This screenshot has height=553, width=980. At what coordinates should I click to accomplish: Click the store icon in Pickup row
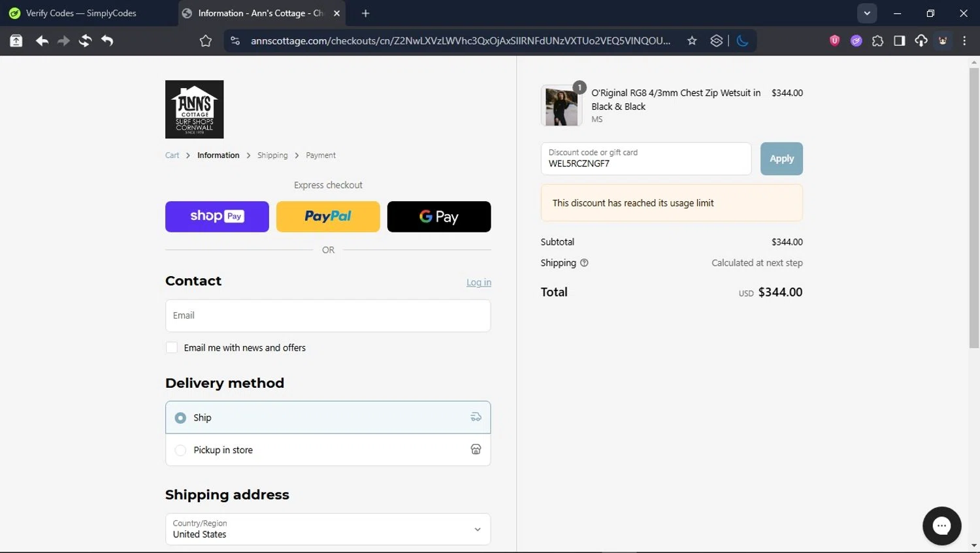tap(476, 449)
